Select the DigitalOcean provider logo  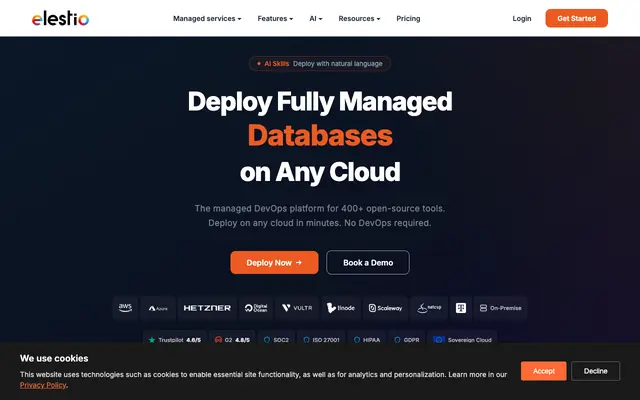[x=256, y=308]
